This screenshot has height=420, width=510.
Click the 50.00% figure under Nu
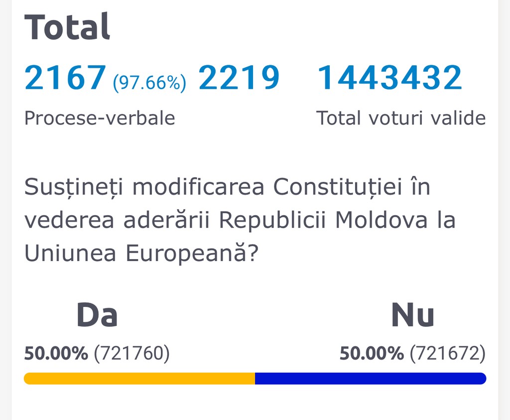coord(372,353)
